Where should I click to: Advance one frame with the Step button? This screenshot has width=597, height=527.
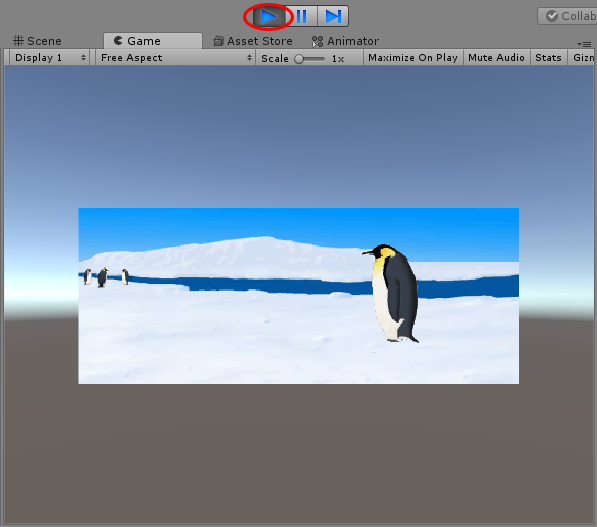click(x=333, y=16)
